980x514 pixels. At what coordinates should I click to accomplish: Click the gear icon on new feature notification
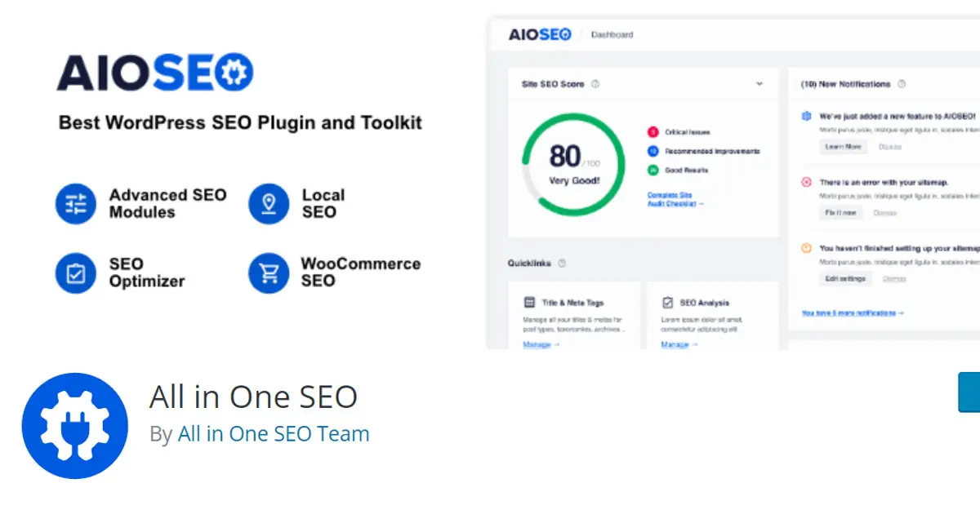807,116
